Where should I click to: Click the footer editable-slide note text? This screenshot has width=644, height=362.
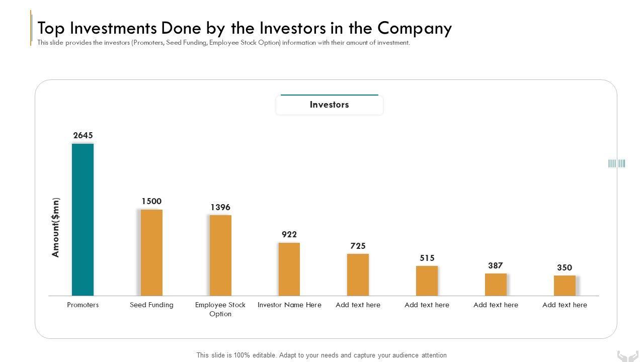(321, 355)
